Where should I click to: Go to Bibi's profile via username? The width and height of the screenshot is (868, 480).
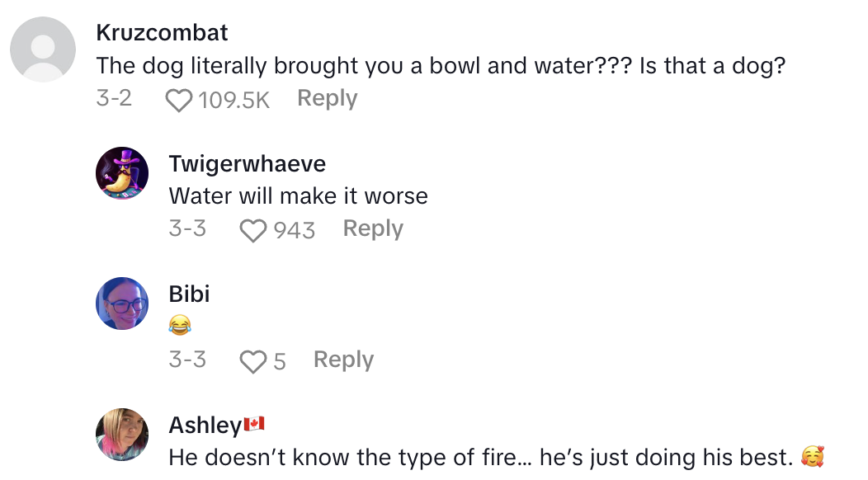pyautogui.click(x=189, y=294)
